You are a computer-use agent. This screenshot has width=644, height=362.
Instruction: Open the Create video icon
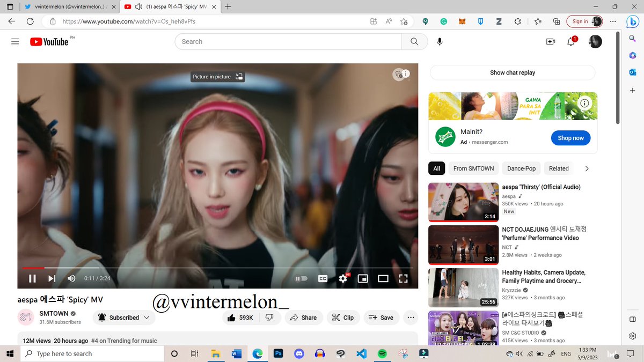(x=550, y=41)
